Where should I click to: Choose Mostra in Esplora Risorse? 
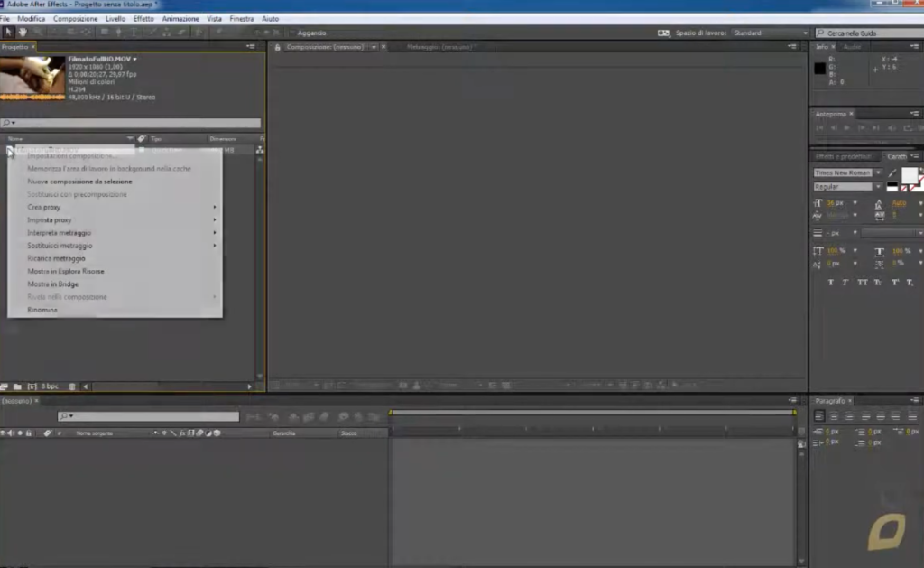[65, 271]
